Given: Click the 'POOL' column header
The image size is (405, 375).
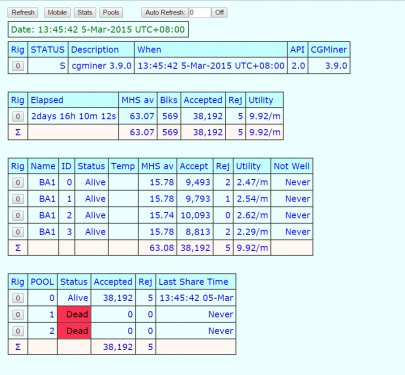Looking at the screenshot, I should tap(42, 282).
